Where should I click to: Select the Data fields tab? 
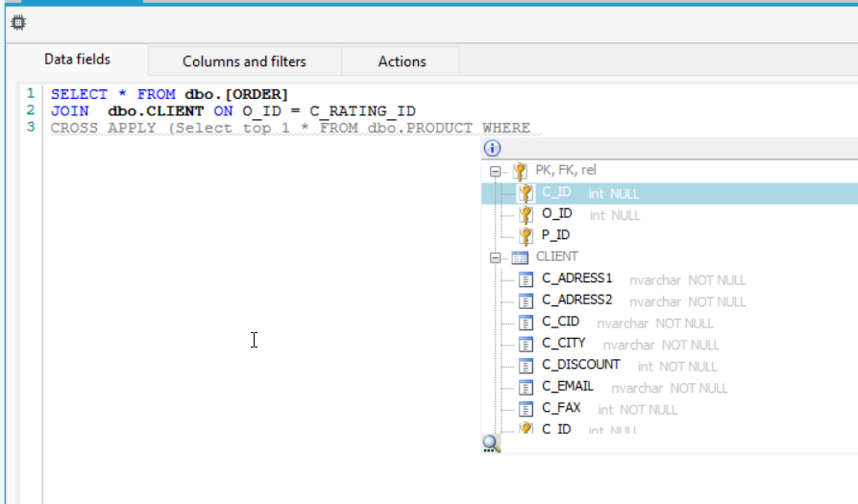pyautogui.click(x=77, y=59)
